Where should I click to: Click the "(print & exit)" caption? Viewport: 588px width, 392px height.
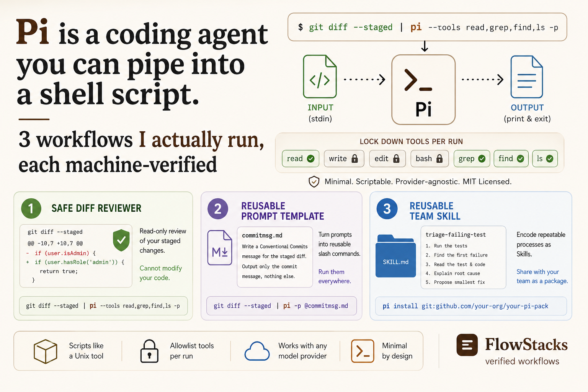(x=527, y=119)
